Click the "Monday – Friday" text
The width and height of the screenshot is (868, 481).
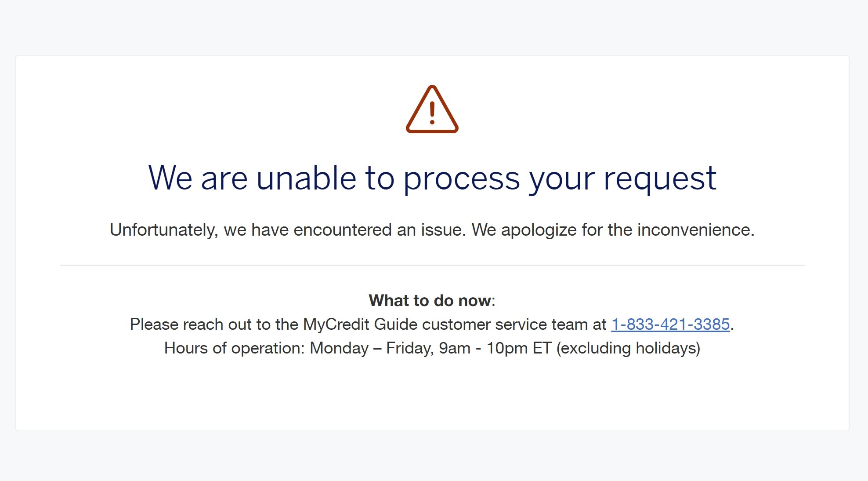pos(372,348)
